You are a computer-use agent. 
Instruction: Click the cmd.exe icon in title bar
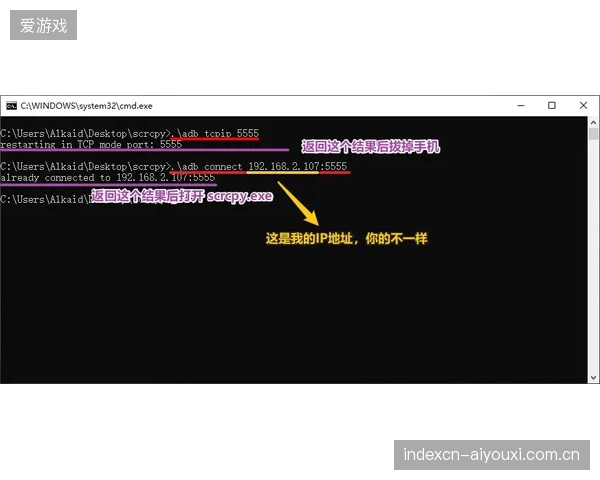[x=11, y=106]
